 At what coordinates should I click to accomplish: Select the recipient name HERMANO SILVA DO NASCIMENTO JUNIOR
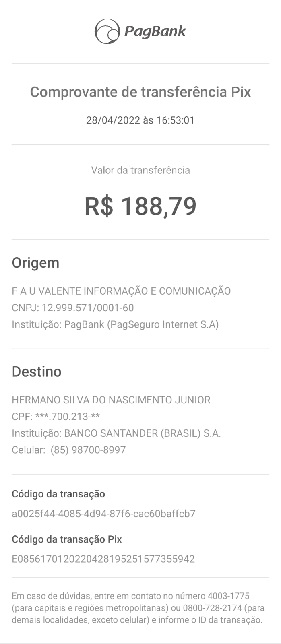(111, 400)
